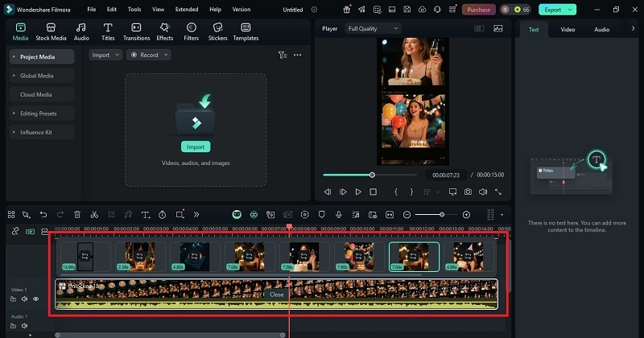Click the timeline zoom slider
This screenshot has width=644, height=338.
tap(436, 214)
